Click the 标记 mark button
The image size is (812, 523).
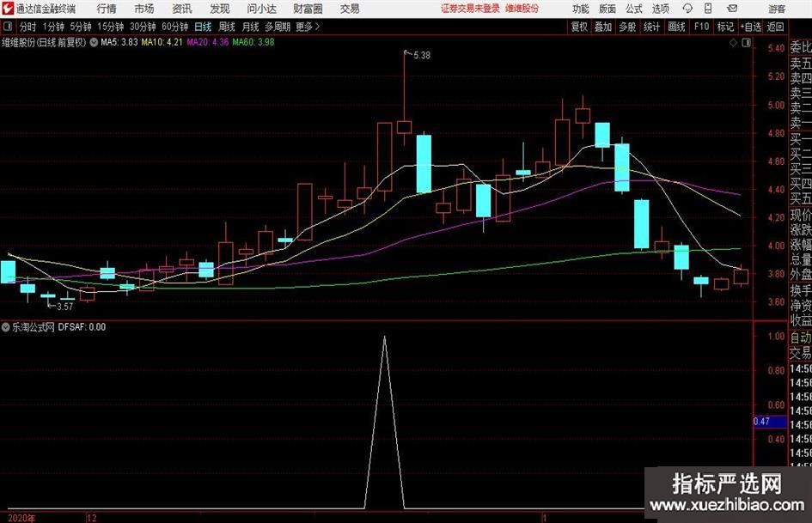[x=725, y=27]
